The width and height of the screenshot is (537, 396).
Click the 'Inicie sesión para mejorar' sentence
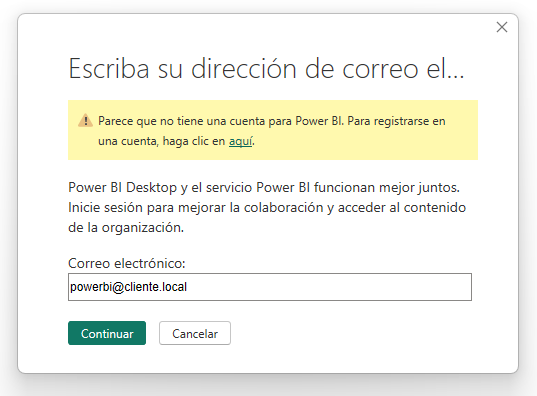(x=267, y=207)
